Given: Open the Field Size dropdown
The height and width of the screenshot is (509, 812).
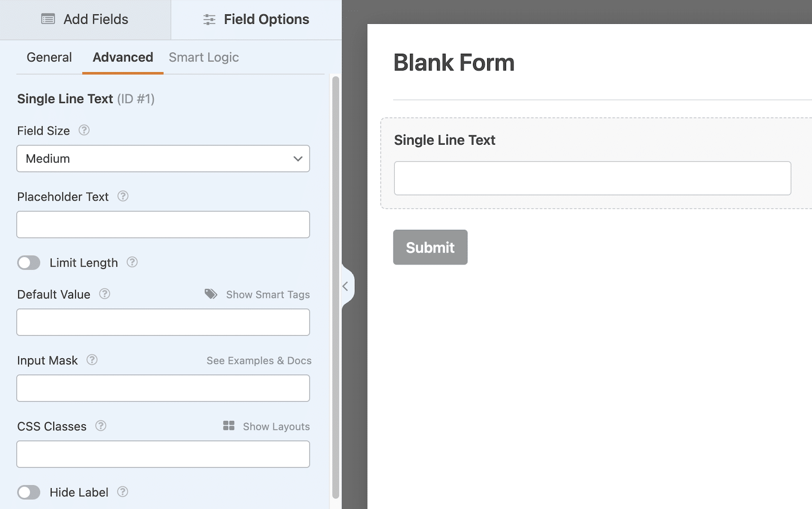Looking at the screenshot, I should [163, 158].
